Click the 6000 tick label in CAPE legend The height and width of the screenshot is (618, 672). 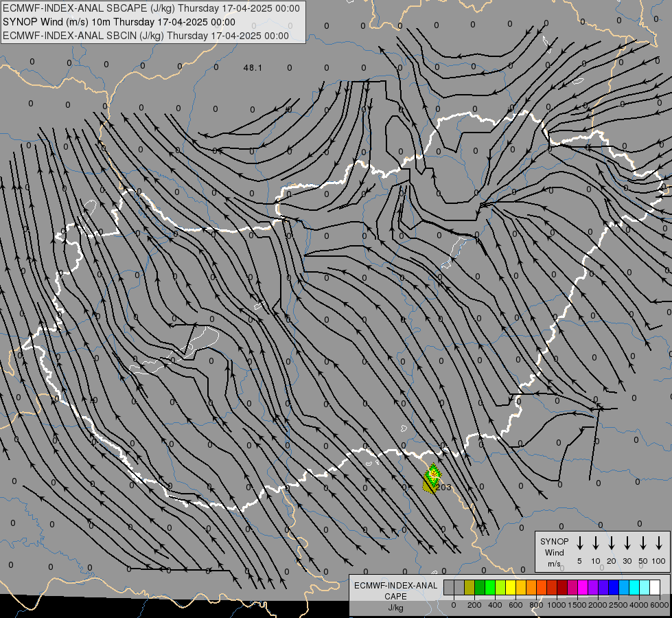tap(660, 605)
